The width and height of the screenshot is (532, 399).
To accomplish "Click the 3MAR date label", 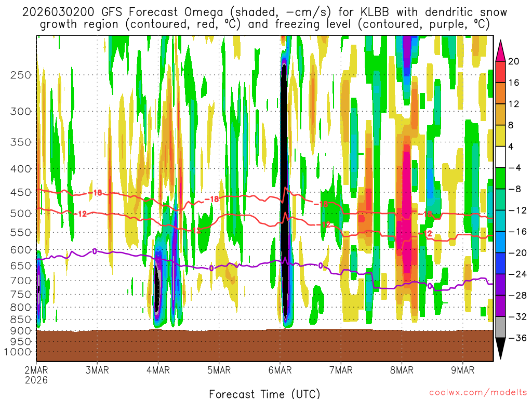I will coord(97,370).
